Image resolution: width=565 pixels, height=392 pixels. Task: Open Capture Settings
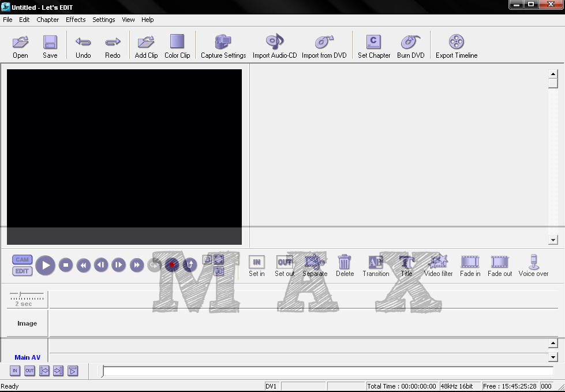point(223,46)
